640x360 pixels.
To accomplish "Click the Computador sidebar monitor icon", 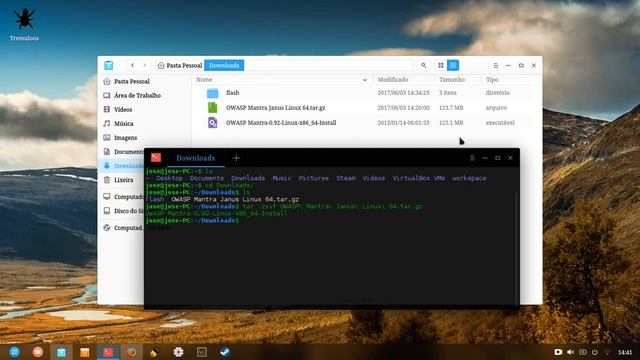I will pyautogui.click(x=107, y=196).
